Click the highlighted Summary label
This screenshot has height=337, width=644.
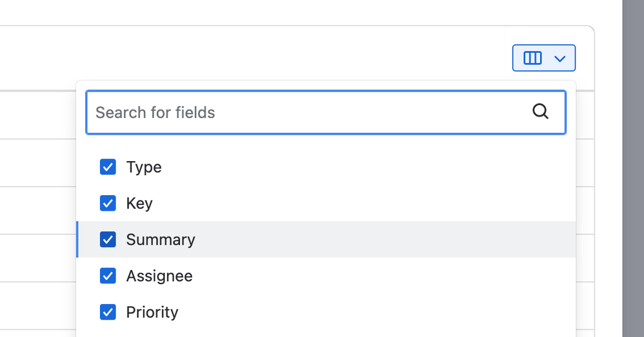[161, 240]
